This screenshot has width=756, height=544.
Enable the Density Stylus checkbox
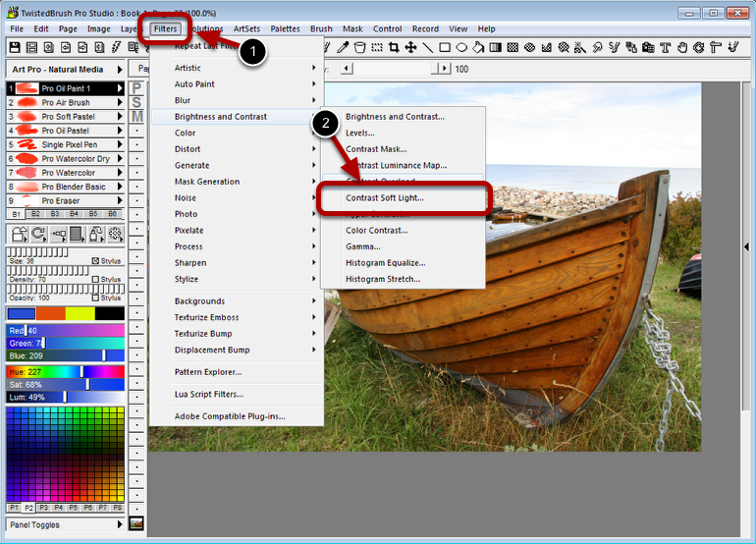(x=95, y=279)
